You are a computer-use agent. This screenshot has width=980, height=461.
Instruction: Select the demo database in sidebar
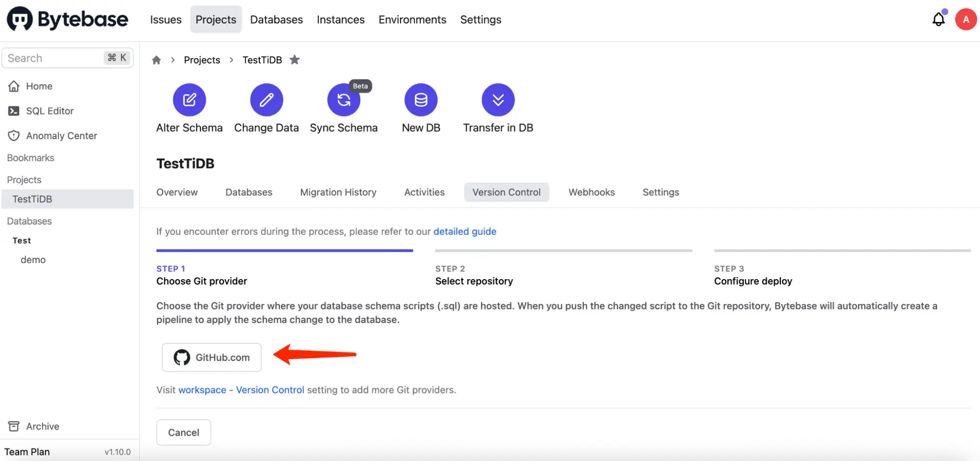point(33,259)
